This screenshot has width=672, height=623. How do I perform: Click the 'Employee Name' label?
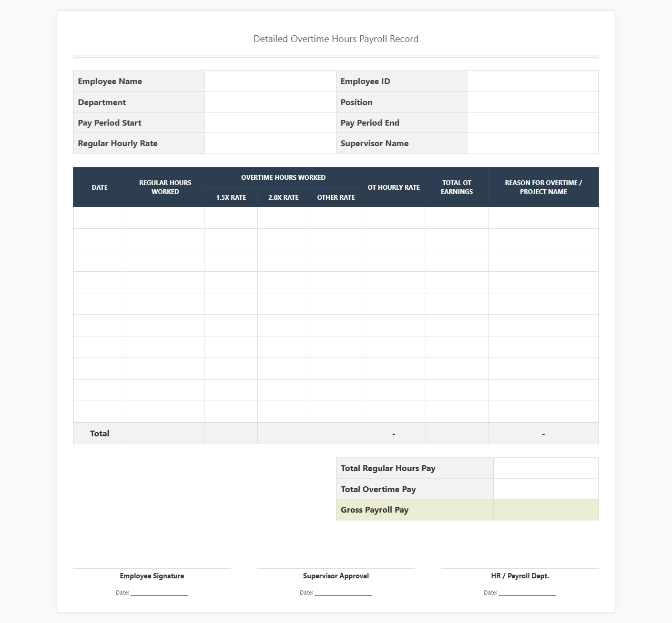pyautogui.click(x=110, y=81)
